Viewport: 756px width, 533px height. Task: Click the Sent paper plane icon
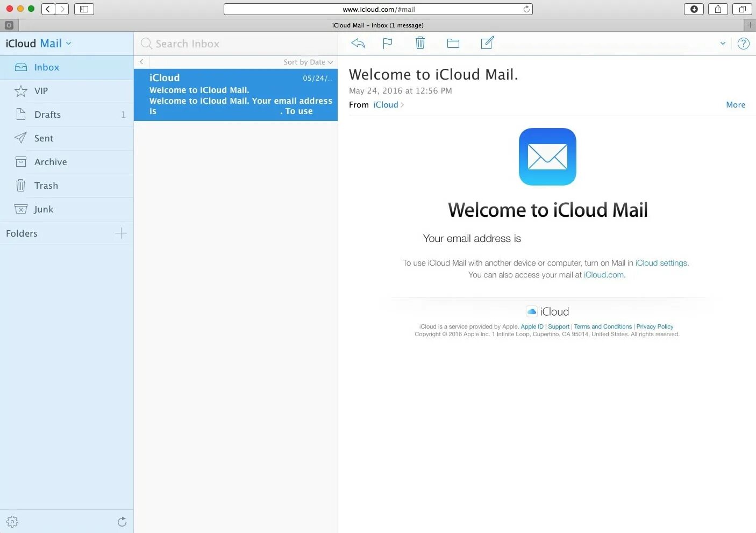pyautogui.click(x=20, y=138)
